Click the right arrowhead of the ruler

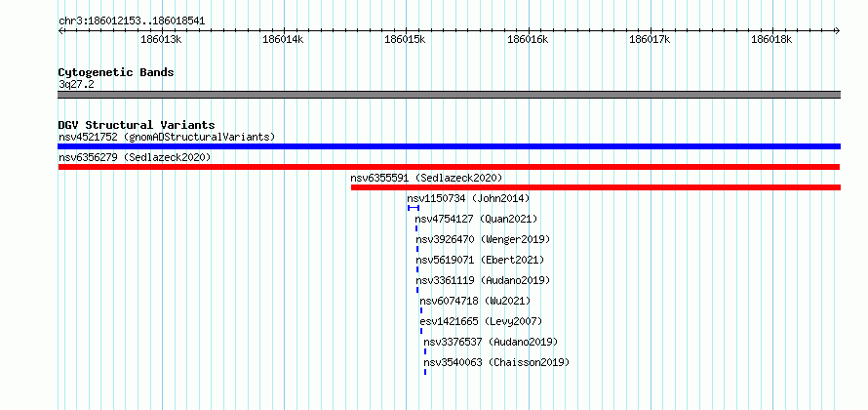coord(838,31)
